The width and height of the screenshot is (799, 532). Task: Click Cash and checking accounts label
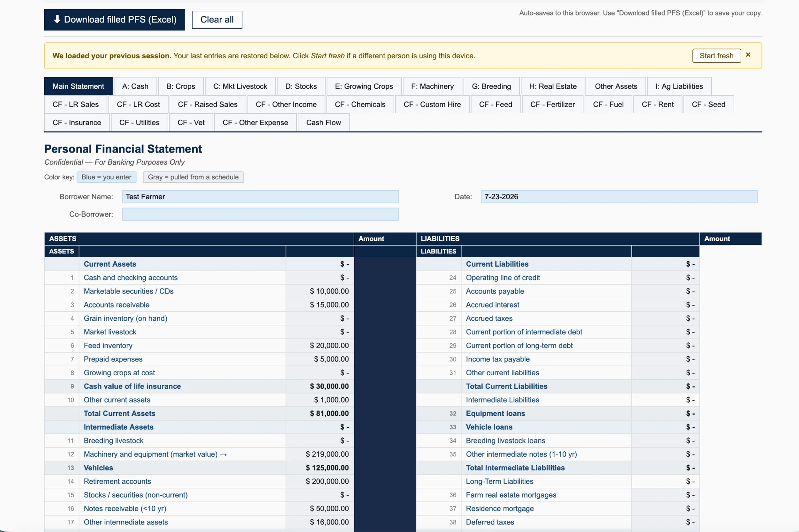coord(131,278)
